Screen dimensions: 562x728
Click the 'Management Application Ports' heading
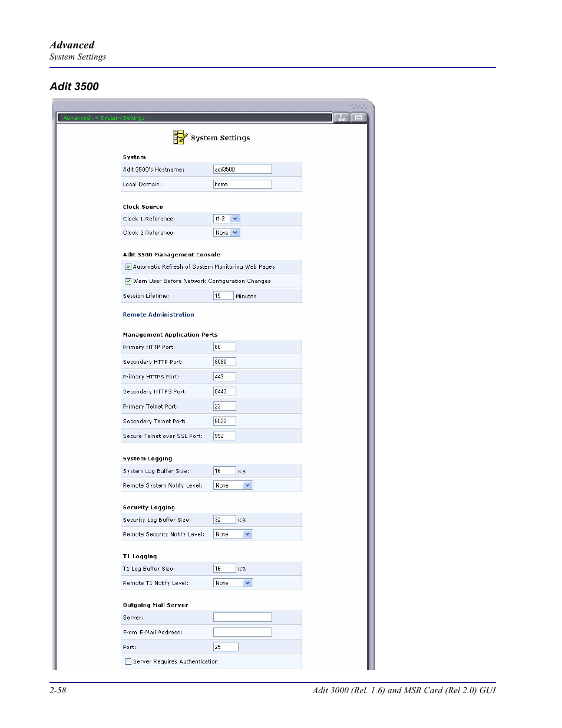tap(170, 335)
